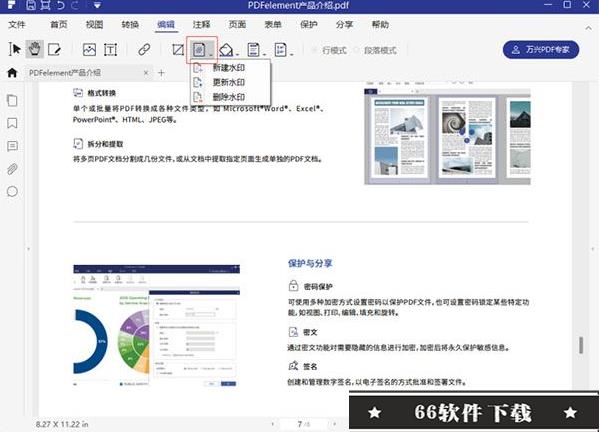Switch to the 保护 tab
Screen dimensions: 599x432
(309, 25)
